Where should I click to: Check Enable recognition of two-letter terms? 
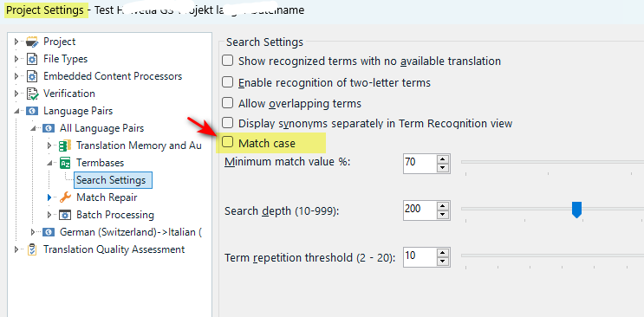coord(228,82)
